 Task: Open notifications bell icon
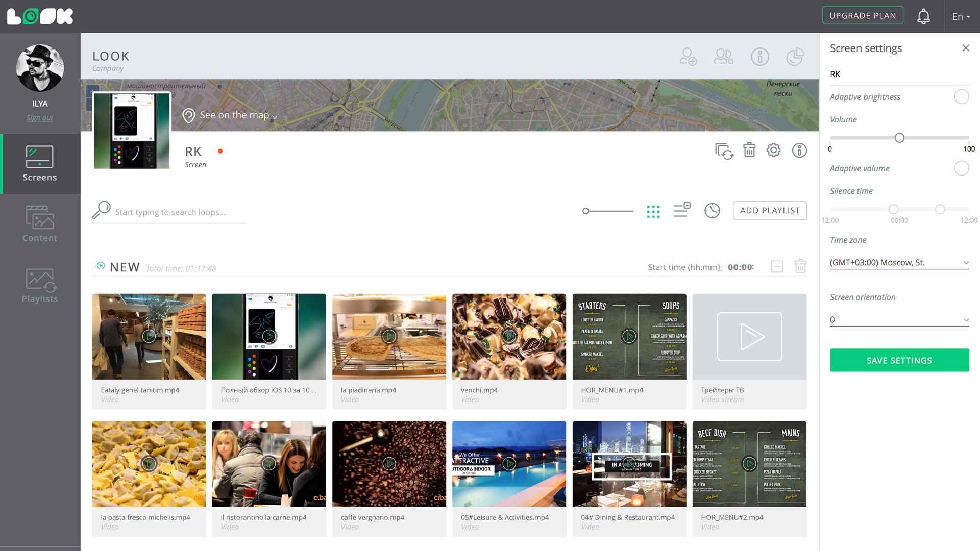923,16
